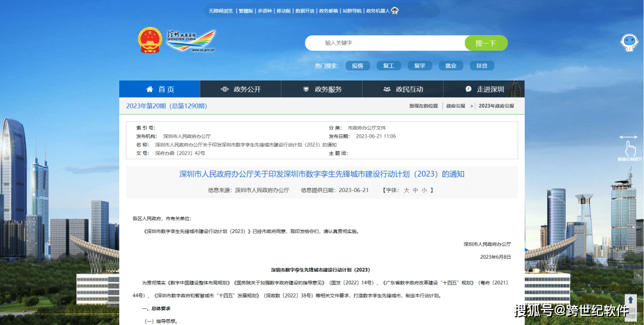Set font size to 小
The image size is (644, 325).
425,190
